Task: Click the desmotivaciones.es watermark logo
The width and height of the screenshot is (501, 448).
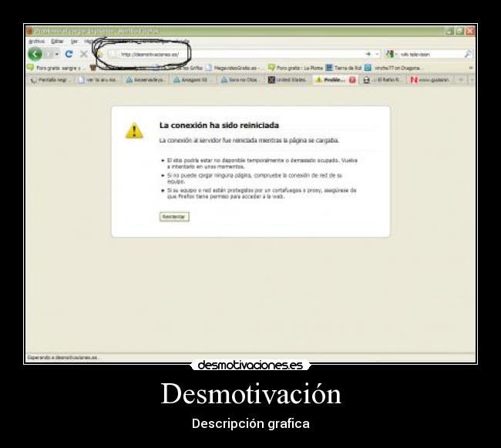Action: click(250, 365)
